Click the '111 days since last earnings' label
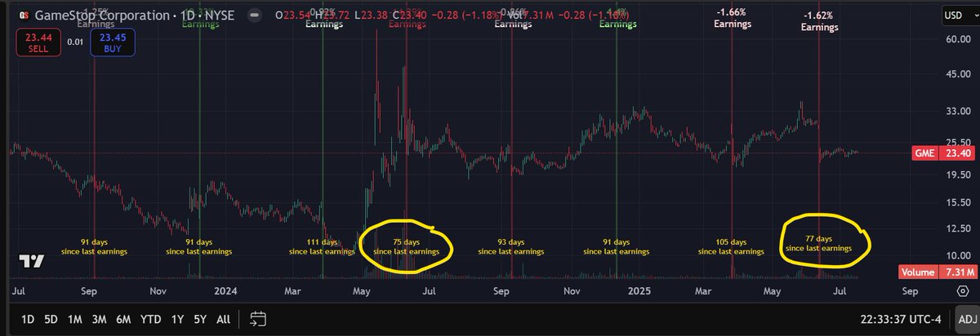This screenshot has width=980, height=336. click(323, 247)
